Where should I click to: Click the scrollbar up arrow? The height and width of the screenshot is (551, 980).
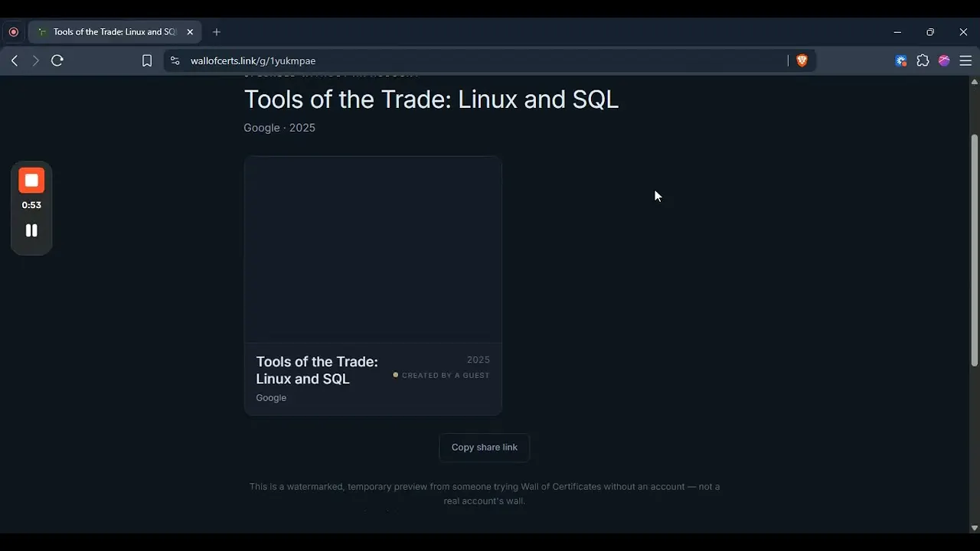coord(974,81)
